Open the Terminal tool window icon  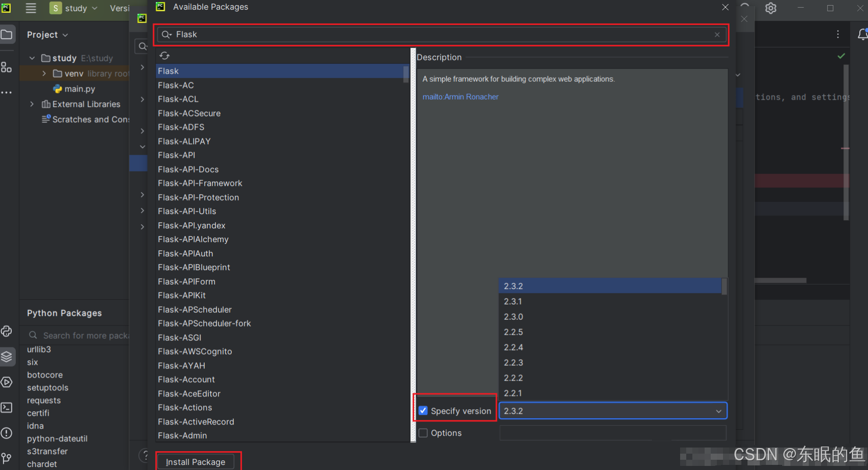point(7,408)
